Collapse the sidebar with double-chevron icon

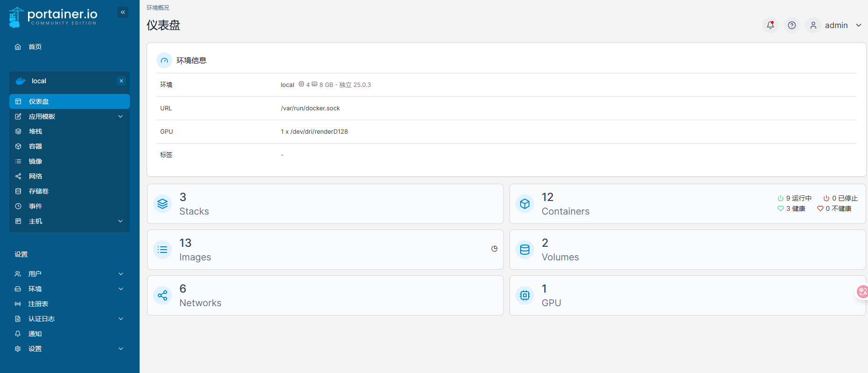pyautogui.click(x=123, y=13)
